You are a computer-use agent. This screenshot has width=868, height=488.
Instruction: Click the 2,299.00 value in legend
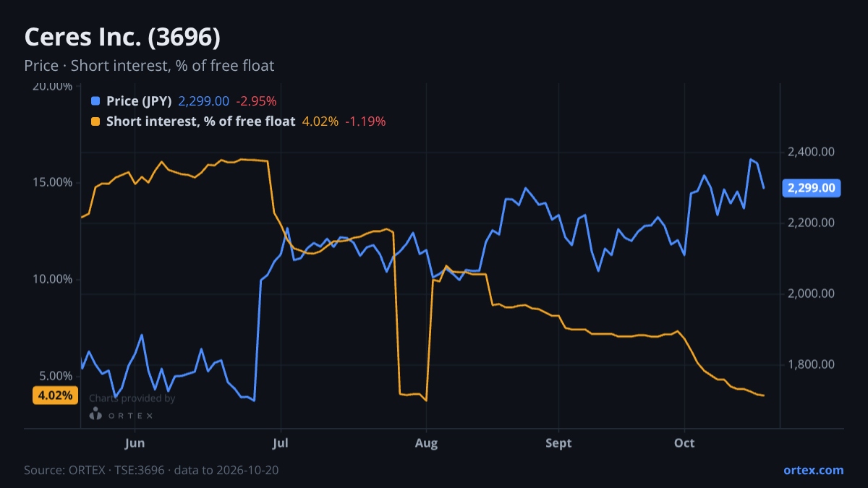tap(204, 101)
